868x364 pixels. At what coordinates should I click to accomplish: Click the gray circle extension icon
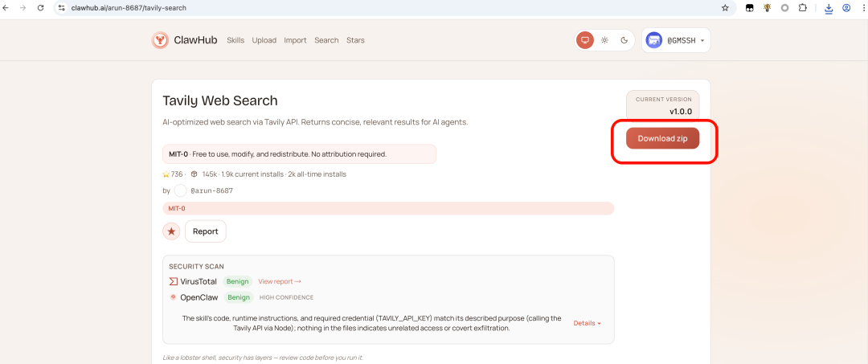[784, 8]
